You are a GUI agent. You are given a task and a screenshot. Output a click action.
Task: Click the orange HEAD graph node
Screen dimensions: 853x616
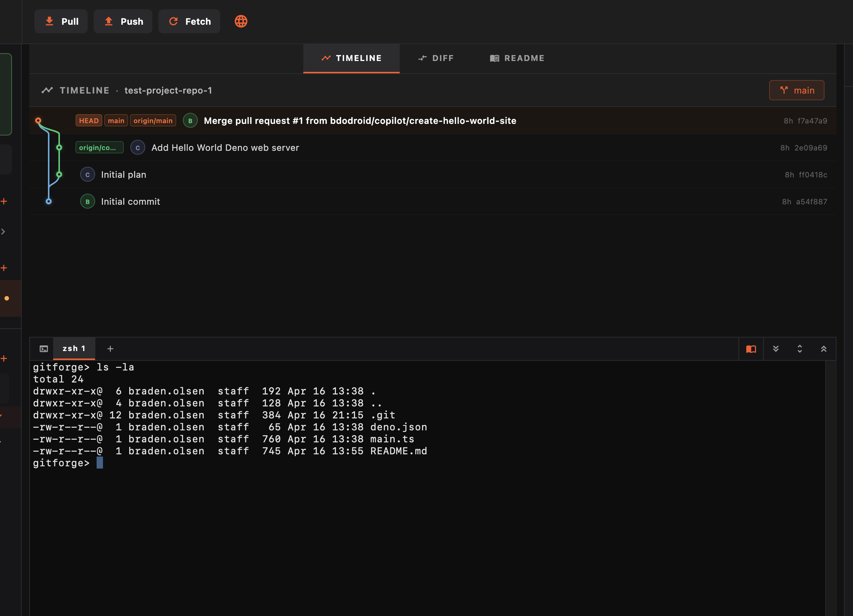click(x=38, y=121)
